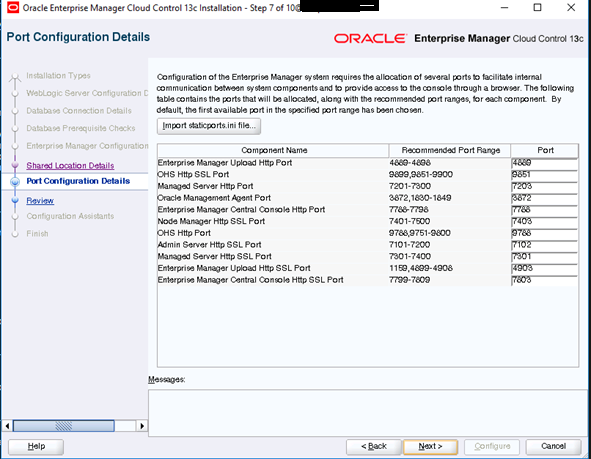The image size is (591, 459).
Task: Select the OHS Http SSL Port row name
Action: click(193, 174)
